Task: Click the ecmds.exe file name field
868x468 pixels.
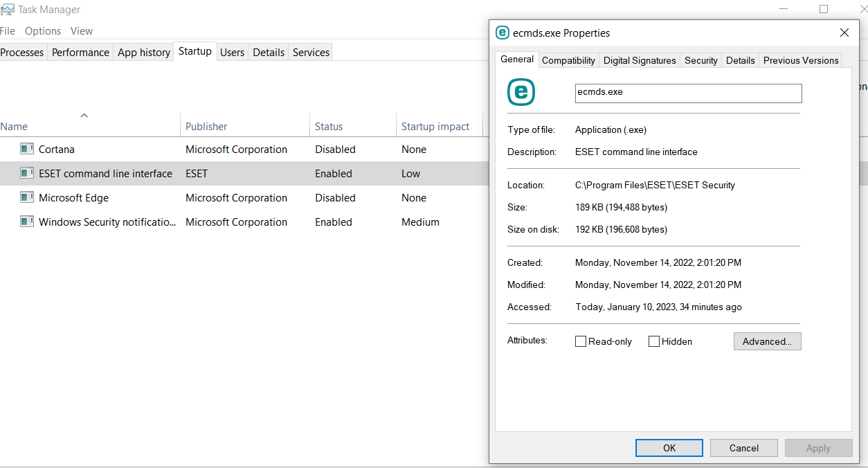Action: pyautogui.click(x=688, y=93)
